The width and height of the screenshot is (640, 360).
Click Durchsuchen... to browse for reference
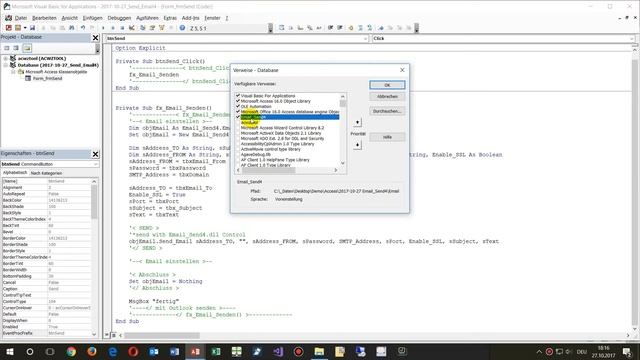387,111
